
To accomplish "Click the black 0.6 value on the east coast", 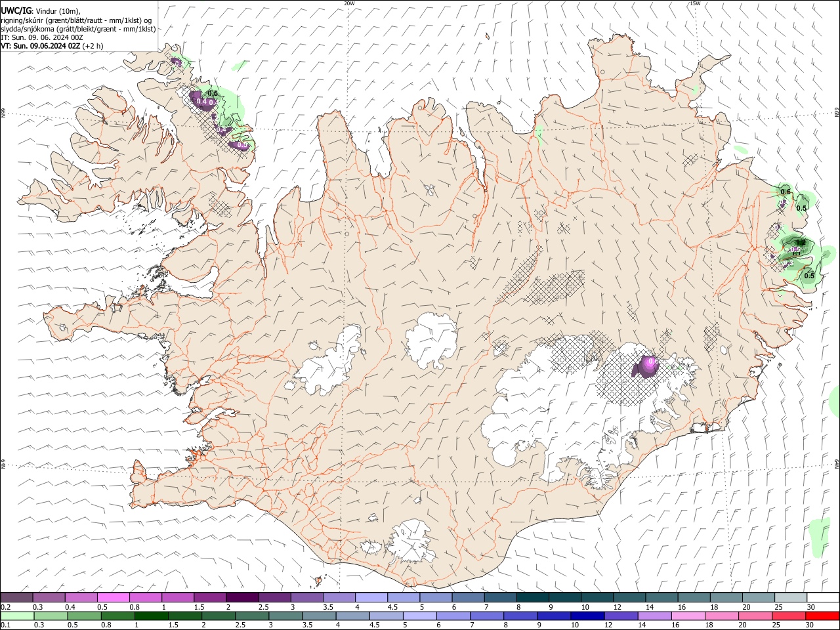I will click(786, 191).
